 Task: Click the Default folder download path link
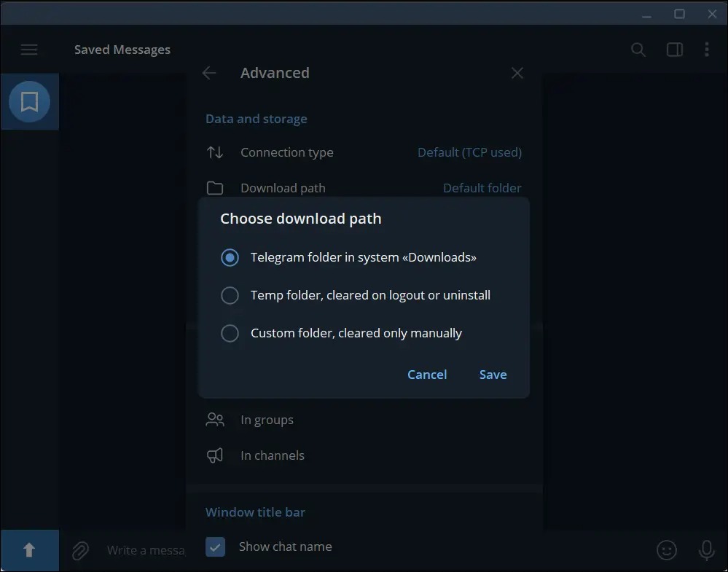(482, 188)
